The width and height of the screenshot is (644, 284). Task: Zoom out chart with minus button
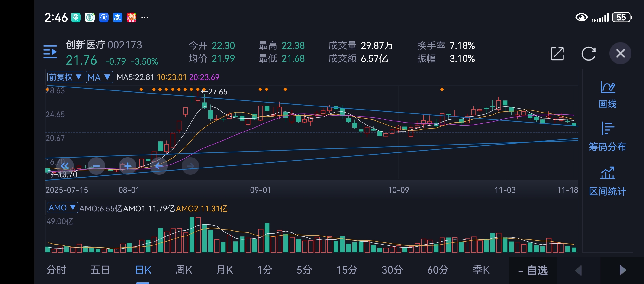pyautogui.click(x=96, y=166)
